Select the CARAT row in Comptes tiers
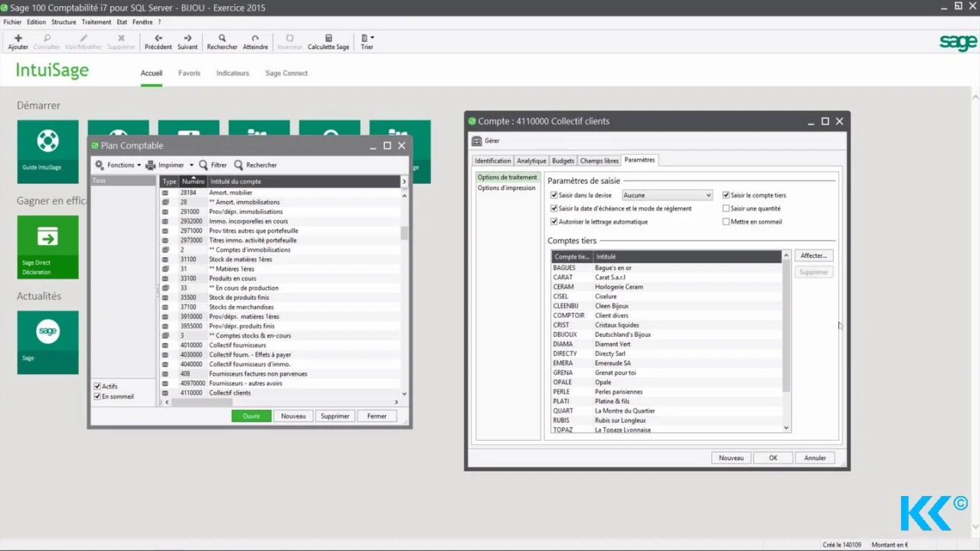Image resolution: width=980 pixels, height=551 pixels. [x=666, y=277]
